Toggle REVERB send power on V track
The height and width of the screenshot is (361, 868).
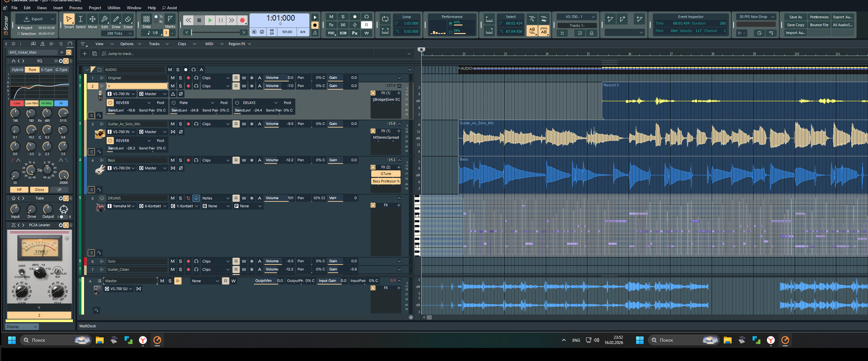[110, 103]
